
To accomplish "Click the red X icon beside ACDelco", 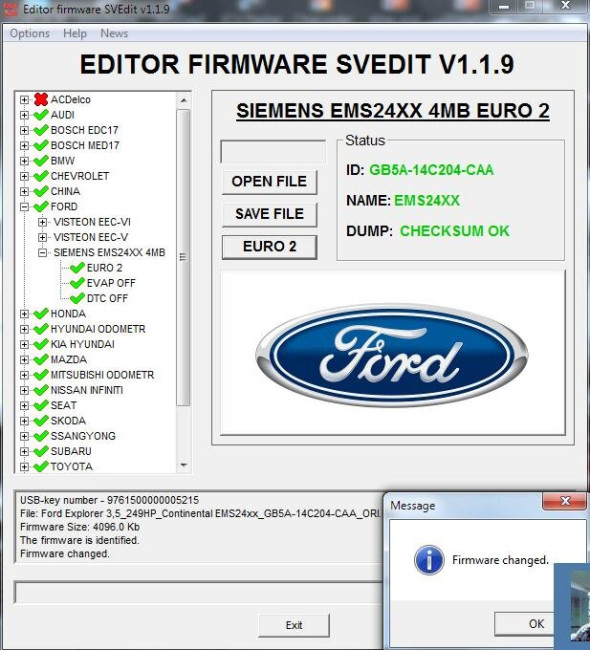I will (41, 99).
